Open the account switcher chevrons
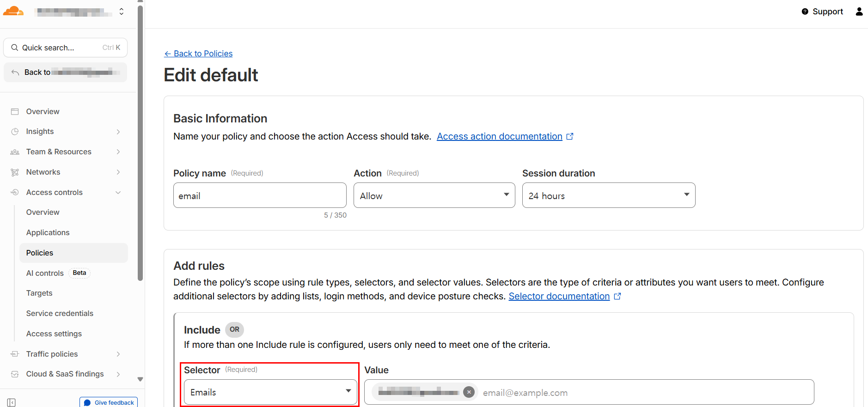The height and width of the screenshot is (407, 868). [x=122, y=12]
